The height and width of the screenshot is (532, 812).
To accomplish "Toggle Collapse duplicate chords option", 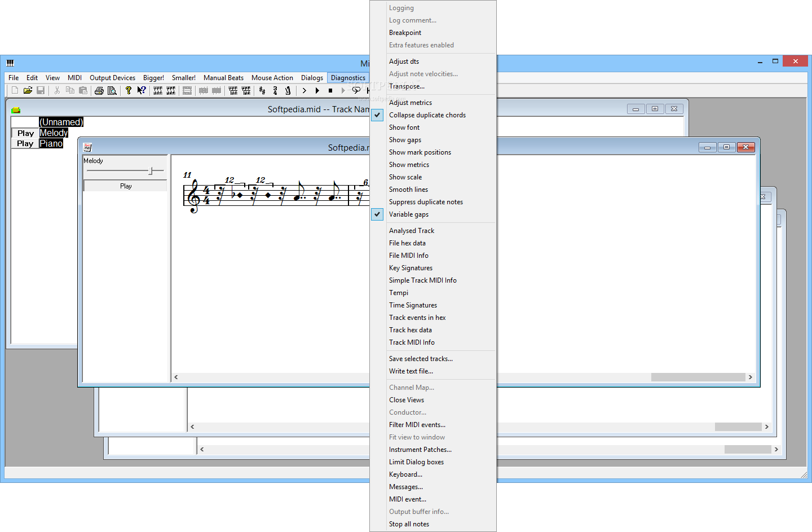I will [433, 115].
